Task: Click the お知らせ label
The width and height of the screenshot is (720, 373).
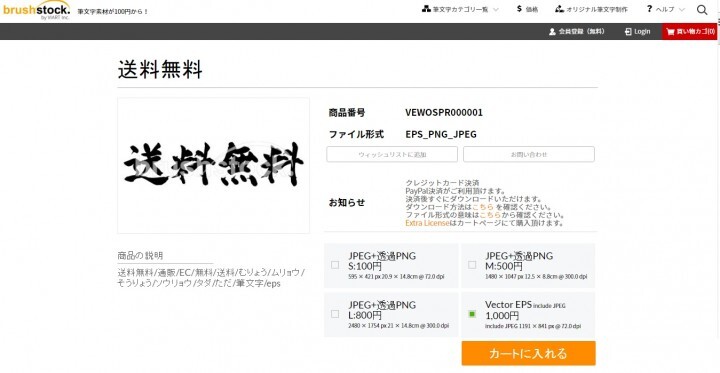Action: point(347,203)
